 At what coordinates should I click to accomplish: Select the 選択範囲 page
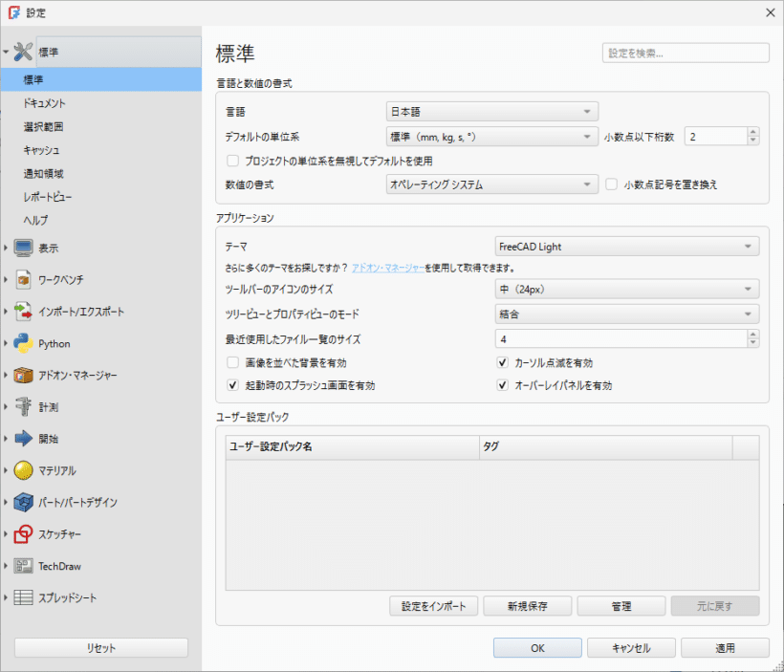101,126
